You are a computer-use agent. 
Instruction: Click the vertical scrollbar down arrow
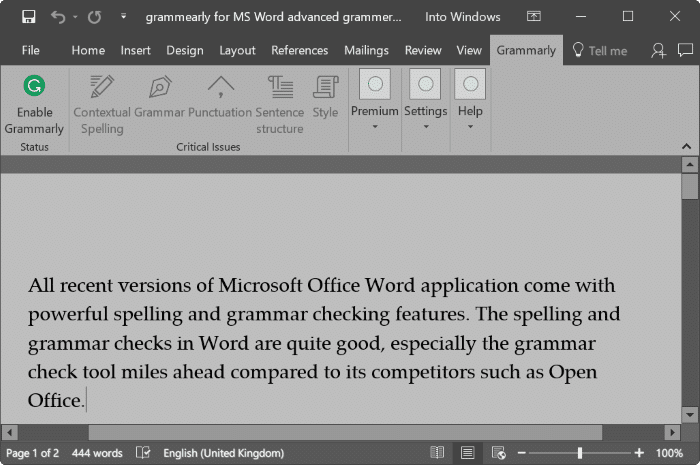tap(690, 415)
